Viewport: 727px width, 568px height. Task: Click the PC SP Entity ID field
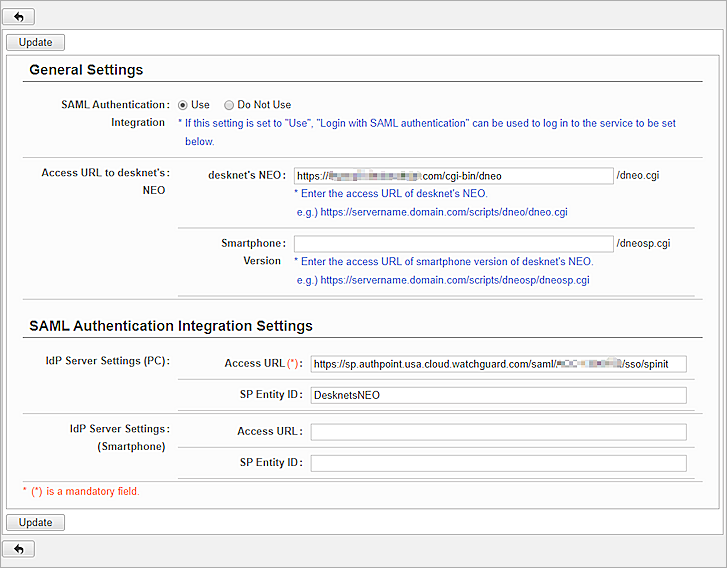pos(498,395)
